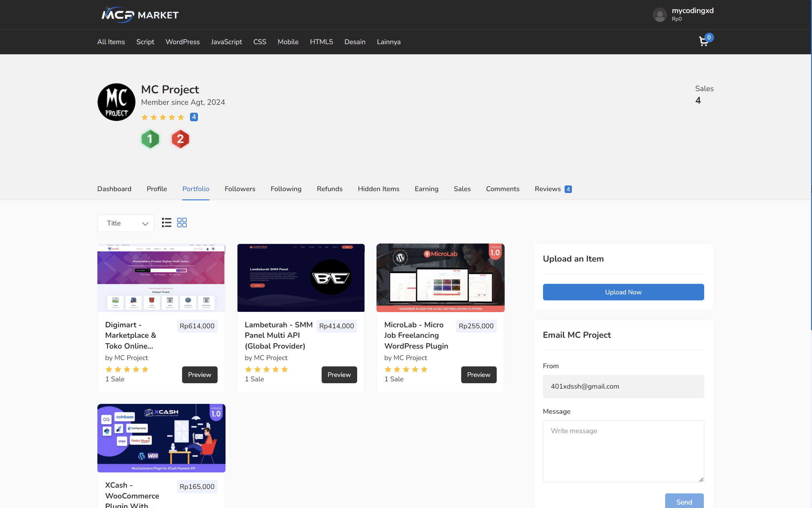
Task: Open Mobile category
Action: tap(288, 42)
